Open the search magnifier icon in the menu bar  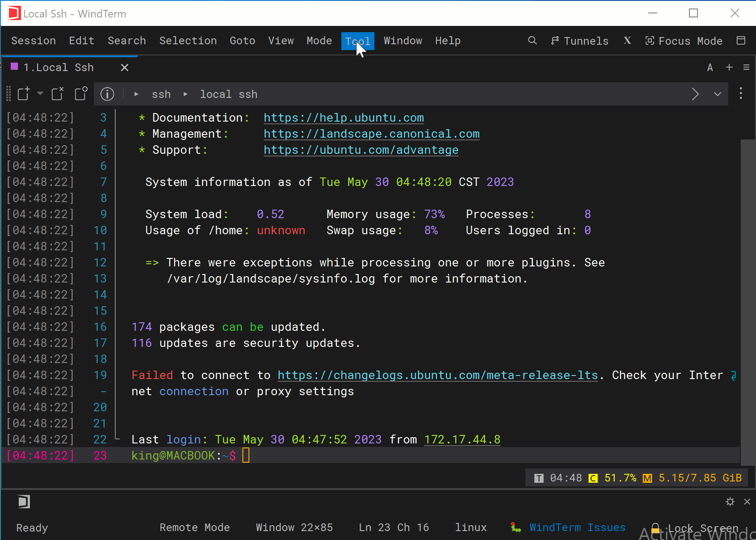point(532,41)
